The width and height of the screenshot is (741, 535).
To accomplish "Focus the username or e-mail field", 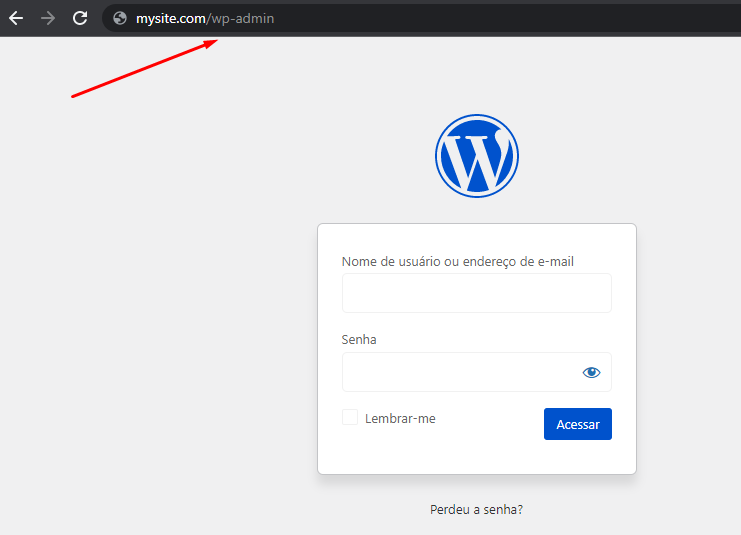I will (x=477, y=293).
